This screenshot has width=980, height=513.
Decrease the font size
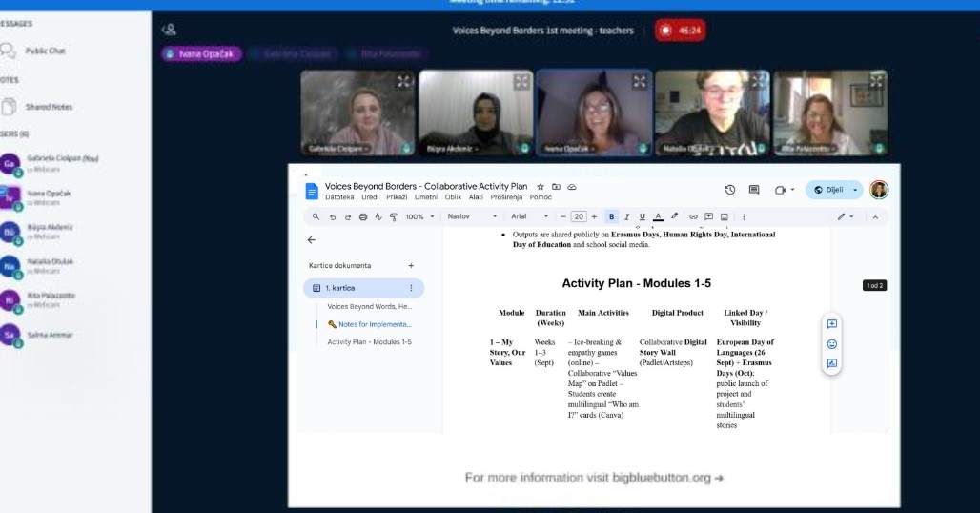(563, 216)
